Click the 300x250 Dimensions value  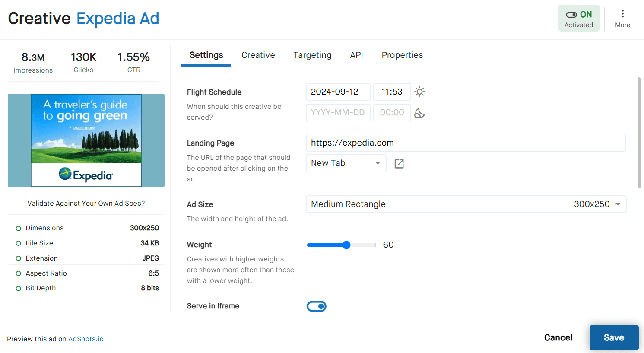[145, 228]
